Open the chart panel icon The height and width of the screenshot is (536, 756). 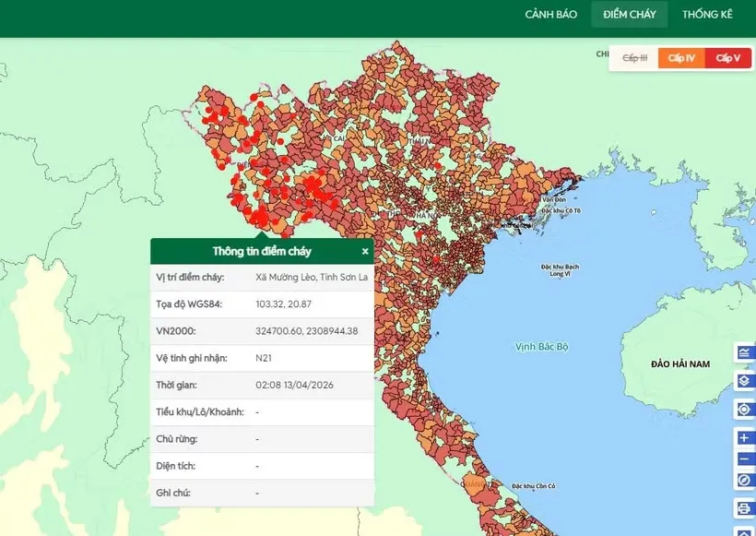(745, 352)
